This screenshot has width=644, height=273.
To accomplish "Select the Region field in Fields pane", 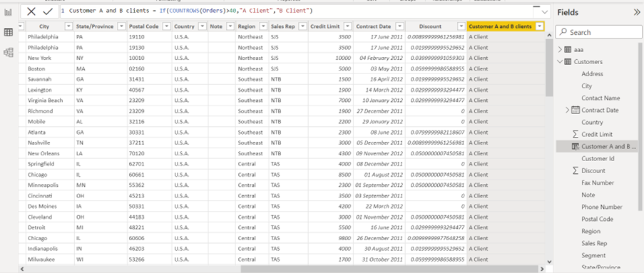I will [x=591, y=231].
